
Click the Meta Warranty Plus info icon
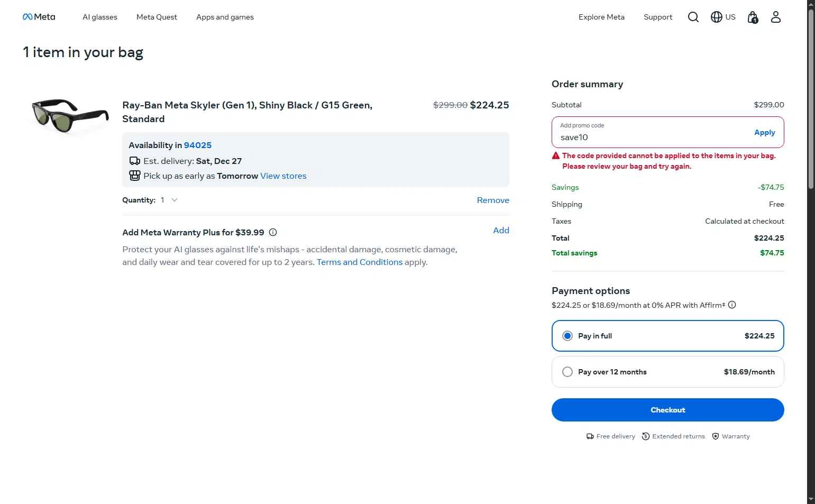[273, 232]
